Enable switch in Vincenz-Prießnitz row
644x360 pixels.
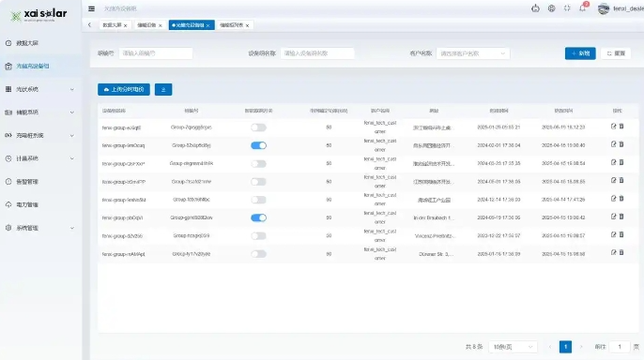coord(259,235)
